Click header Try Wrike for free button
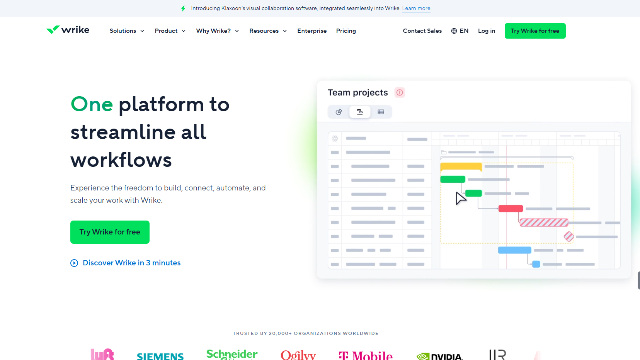This screenshot has width=640, height=360. click(x=535, y=31)
